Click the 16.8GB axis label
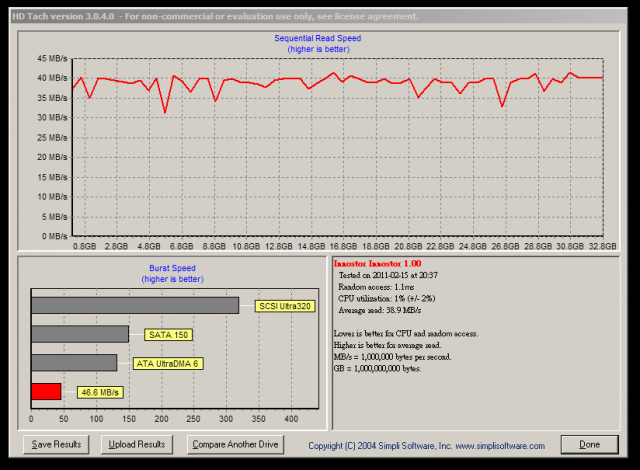640x470 pixels. click(343, 246)
